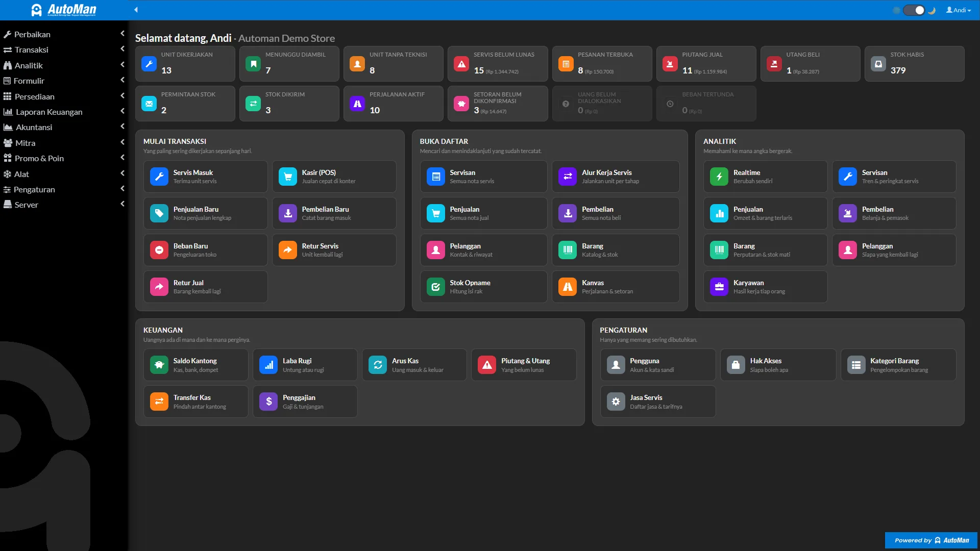Click the Unit Dikerjakan wrench icon
Viewport: 980px width, 551px height.
(x=149, y=64)
